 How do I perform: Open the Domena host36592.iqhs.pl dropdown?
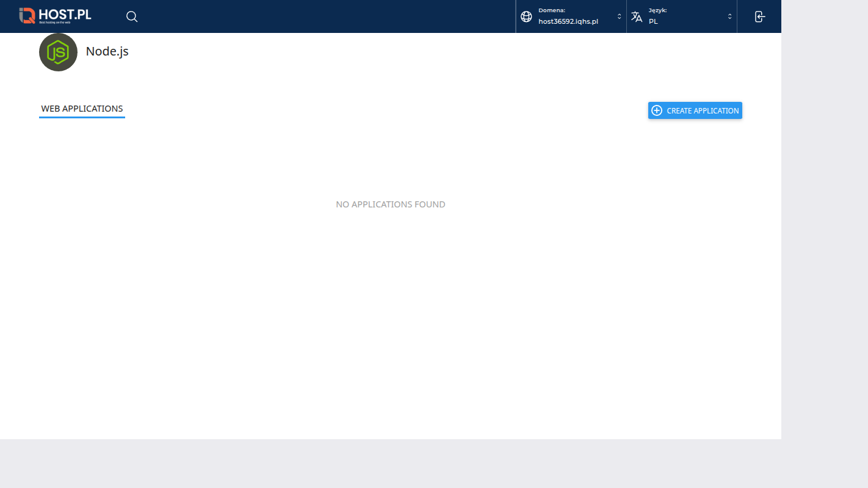coord(571,16)
